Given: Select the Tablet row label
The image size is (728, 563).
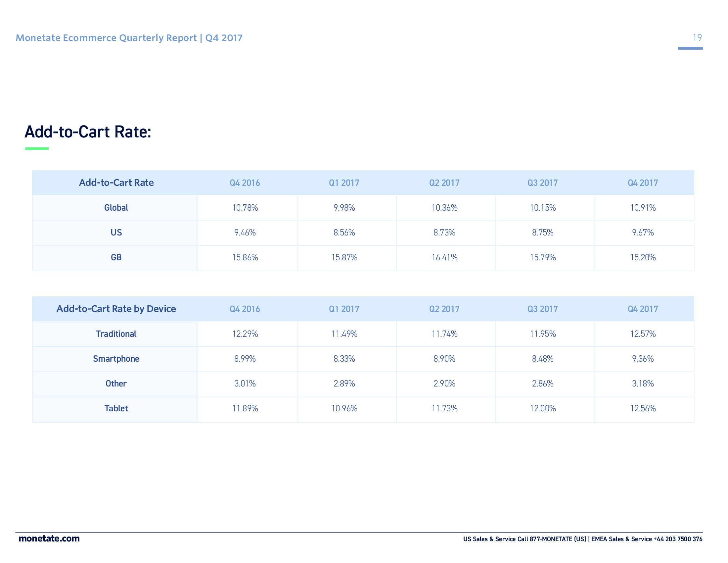Looking at the screenshot, I should point(116,409).
